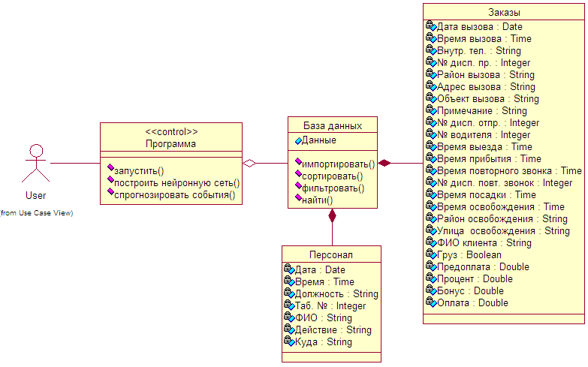This screenshot has height=367, width=588.
Task: Click the diamond beside найти()
Action: tap(298, 197)
